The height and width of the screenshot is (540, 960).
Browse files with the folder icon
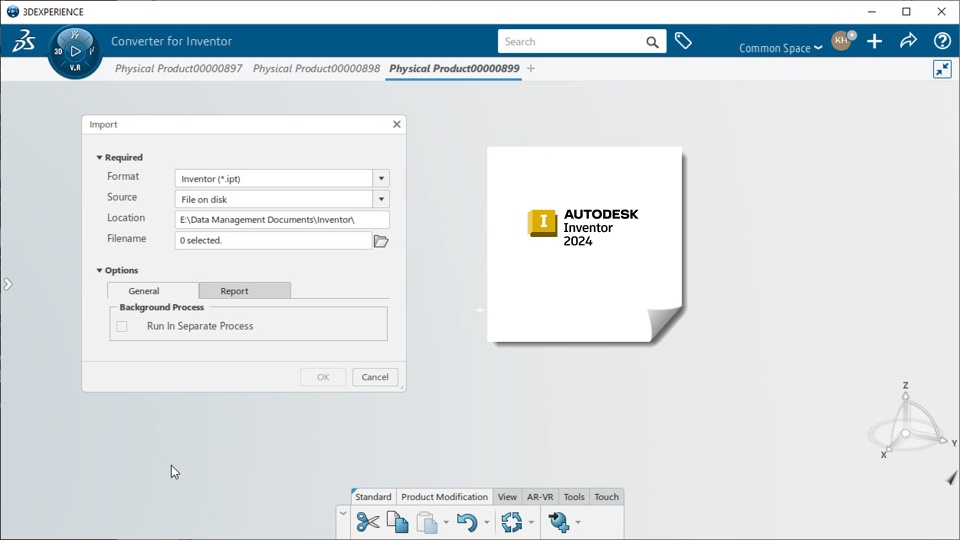(381, 241)
